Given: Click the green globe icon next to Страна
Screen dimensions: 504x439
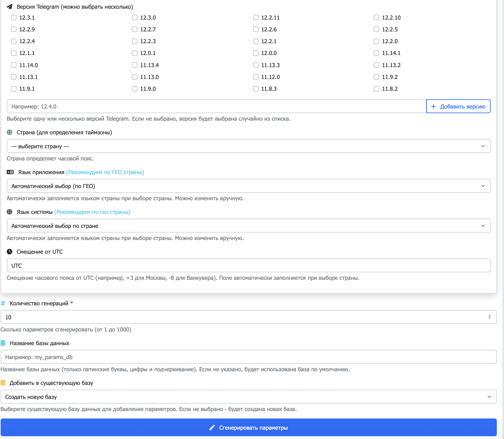Looking at the screenshot, I should [10, 132].
